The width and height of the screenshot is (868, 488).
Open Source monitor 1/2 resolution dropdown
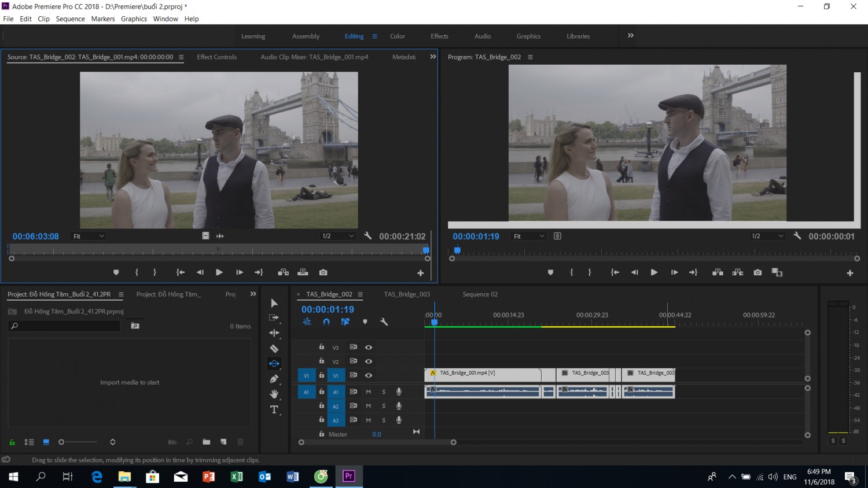338,236
